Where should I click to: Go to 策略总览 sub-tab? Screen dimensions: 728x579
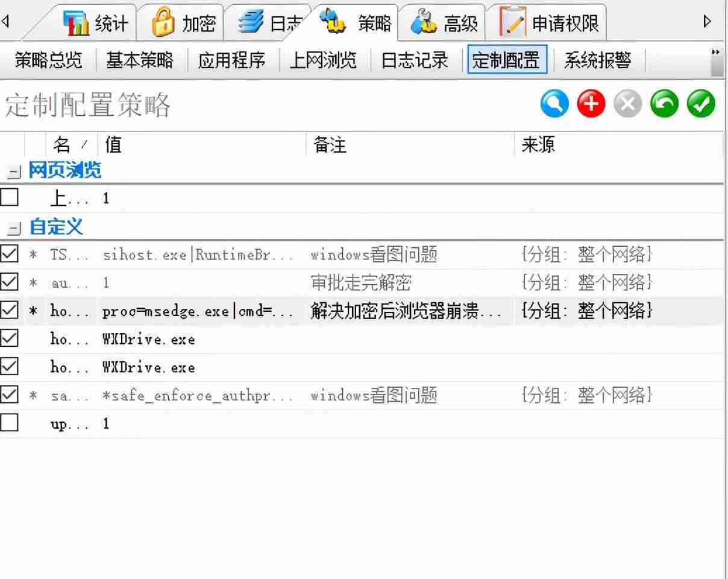click(x=48, y=60)
